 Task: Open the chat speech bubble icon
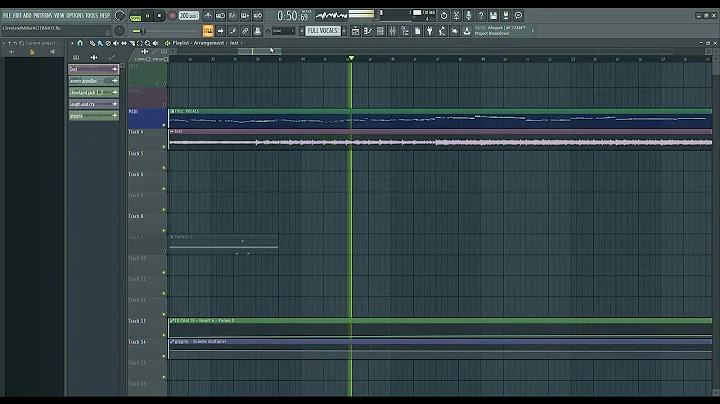[518, 16]
